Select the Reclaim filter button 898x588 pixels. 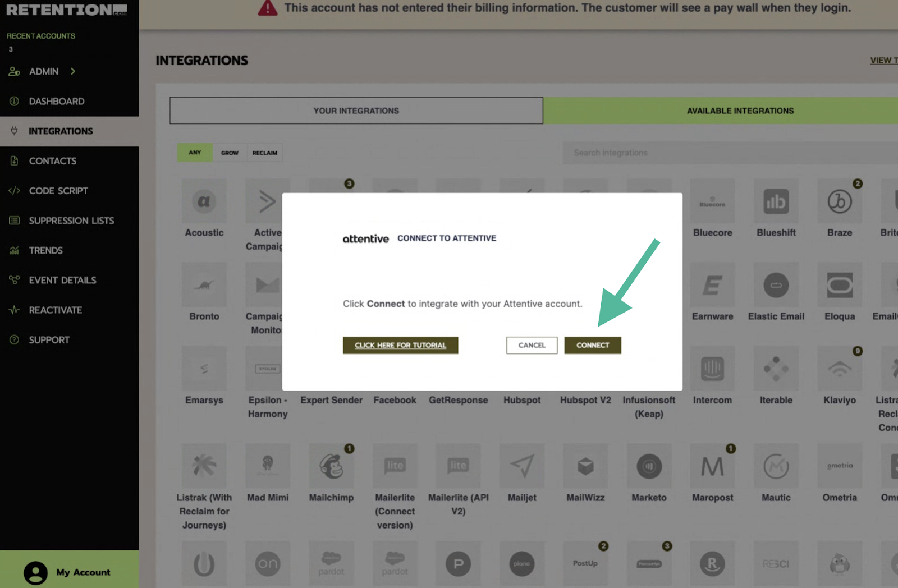click(x=264, y=153)
